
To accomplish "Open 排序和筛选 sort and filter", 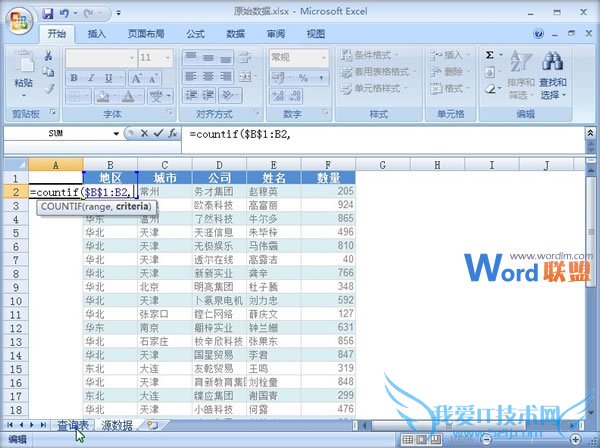I will 521,75.
